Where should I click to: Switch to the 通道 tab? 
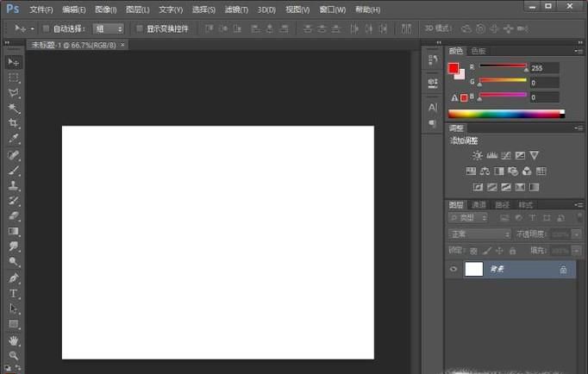coord(479,204)
